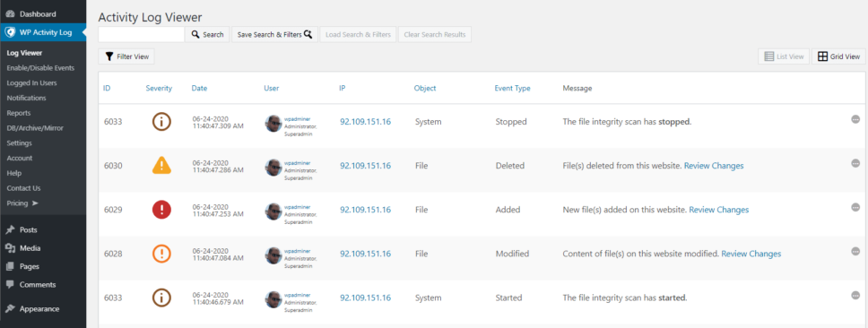Viewport: 868px width, 328px height.
Task: Open more-details icon for the Modified event
Action: pyautogui.click(x=855, y=251)
